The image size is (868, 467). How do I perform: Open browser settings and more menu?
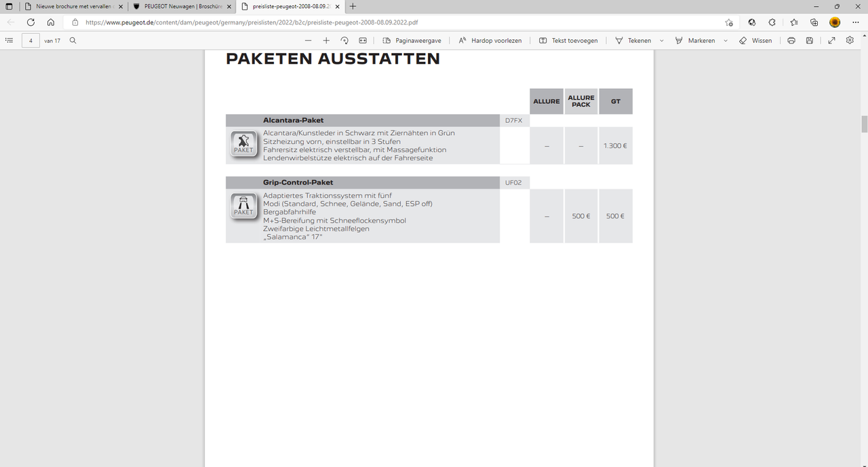click(x=856, y=22)
